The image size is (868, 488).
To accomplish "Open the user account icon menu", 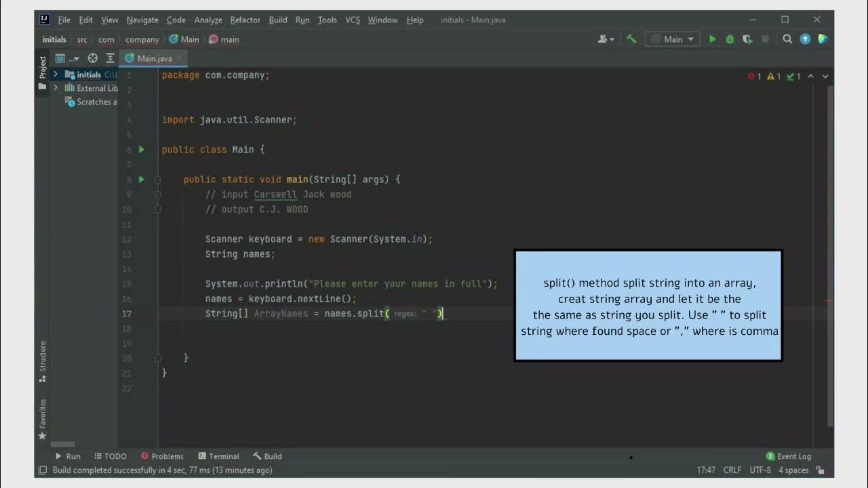I will point(606,39).
